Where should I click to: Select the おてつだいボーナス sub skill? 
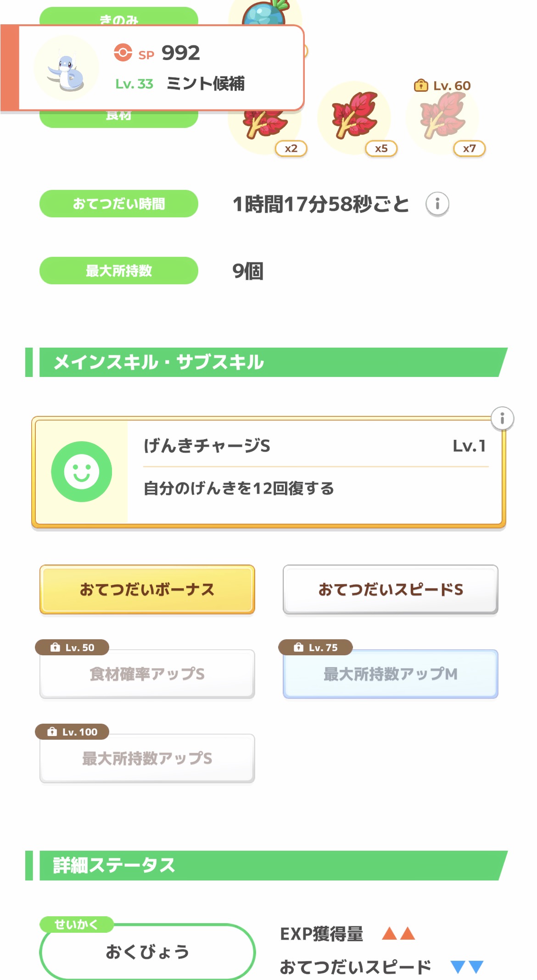(x=147, y=589)
